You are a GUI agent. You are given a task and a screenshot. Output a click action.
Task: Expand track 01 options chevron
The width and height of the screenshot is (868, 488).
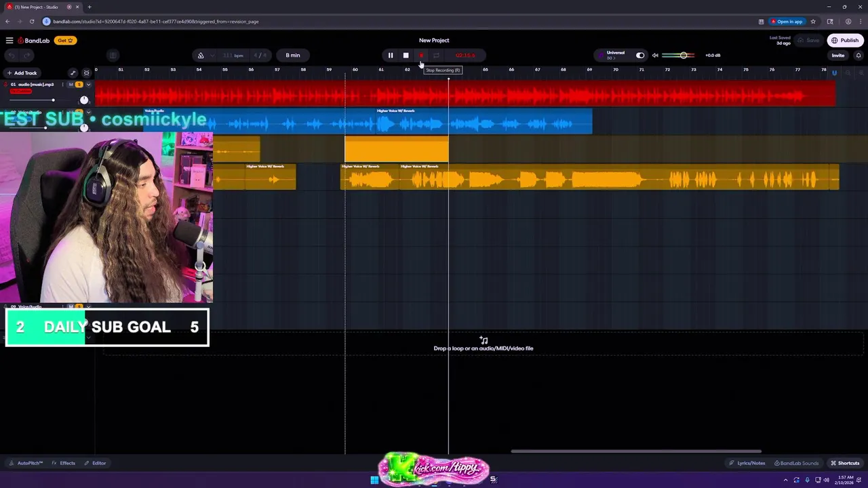pos(88,85)
